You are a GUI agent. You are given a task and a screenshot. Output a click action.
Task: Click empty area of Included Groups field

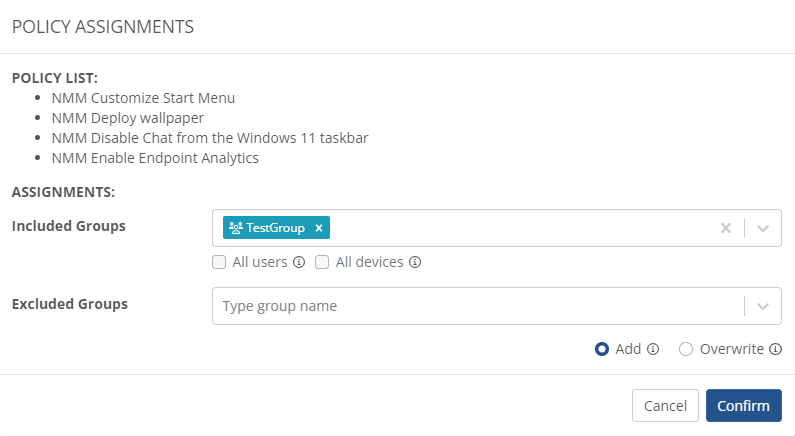[x=520, y=228]
